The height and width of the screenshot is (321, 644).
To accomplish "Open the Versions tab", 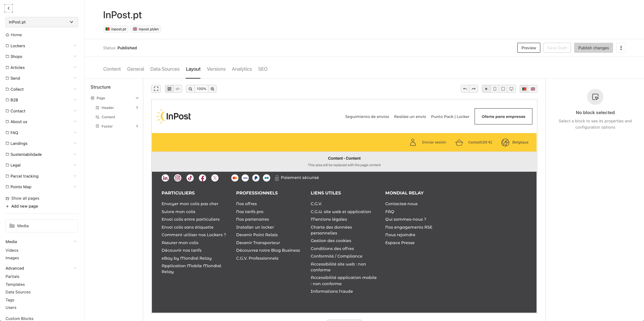I will click(216, 69).
